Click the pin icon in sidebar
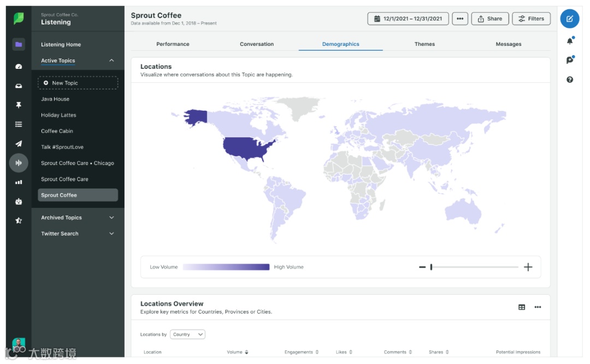 [19, 105]
